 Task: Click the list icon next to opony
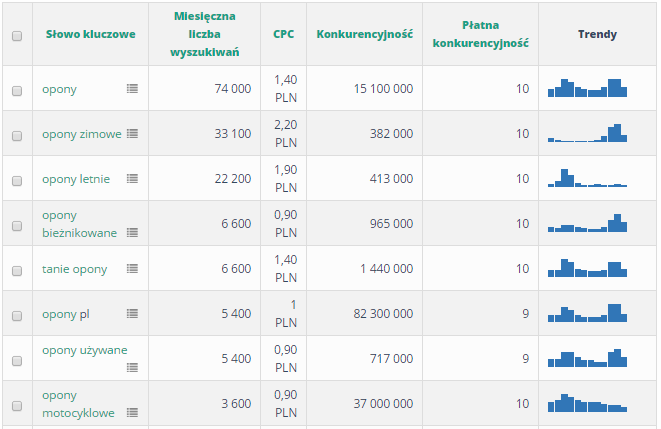tap(132, 89)
